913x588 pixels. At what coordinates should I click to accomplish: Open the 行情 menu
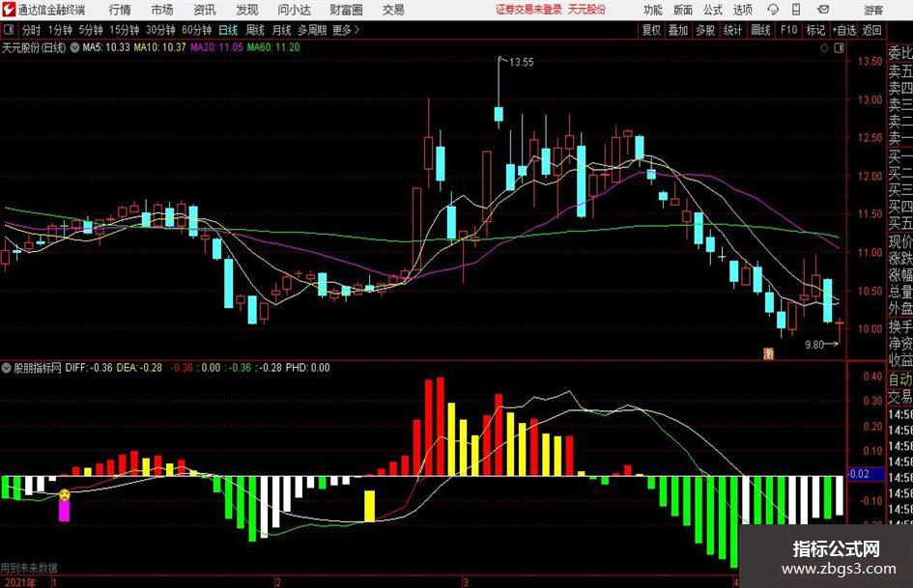click(x=120, y=10)
